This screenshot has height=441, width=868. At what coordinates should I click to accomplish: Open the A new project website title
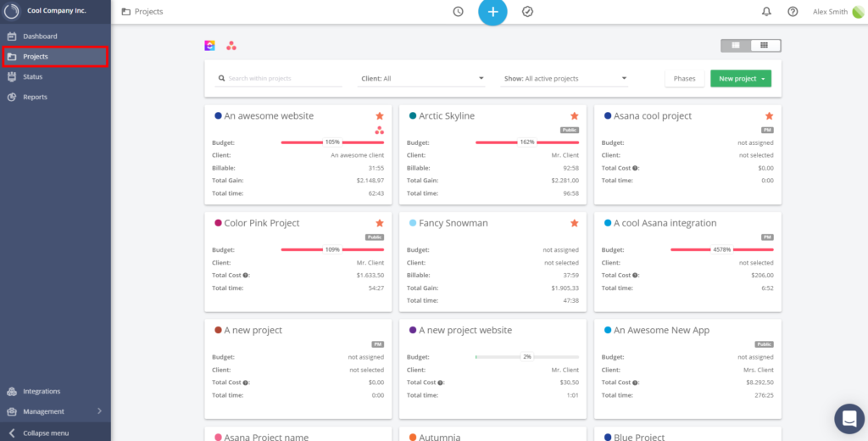[x=465, y=330]
